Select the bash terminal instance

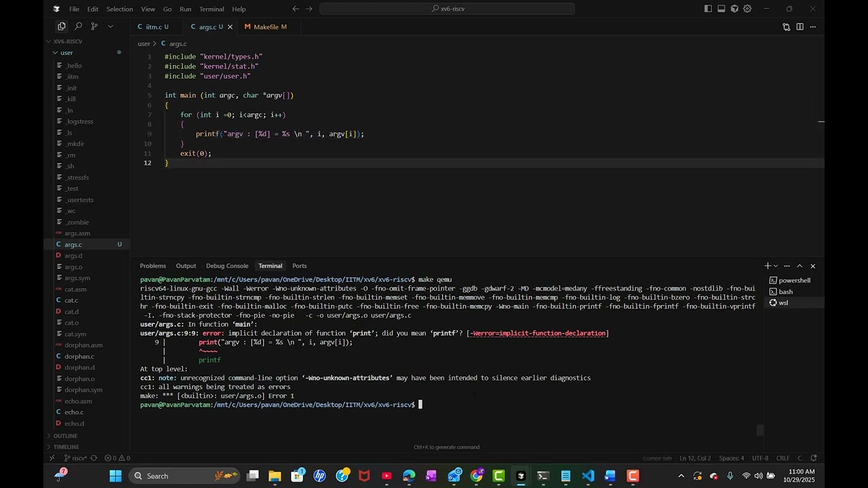coord(794,291)
